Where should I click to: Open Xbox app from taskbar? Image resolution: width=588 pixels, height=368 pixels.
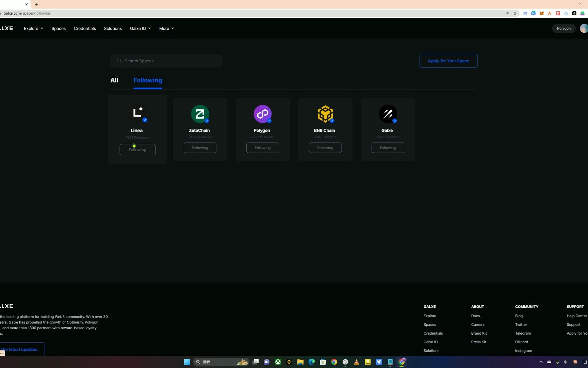click(278, 362)
